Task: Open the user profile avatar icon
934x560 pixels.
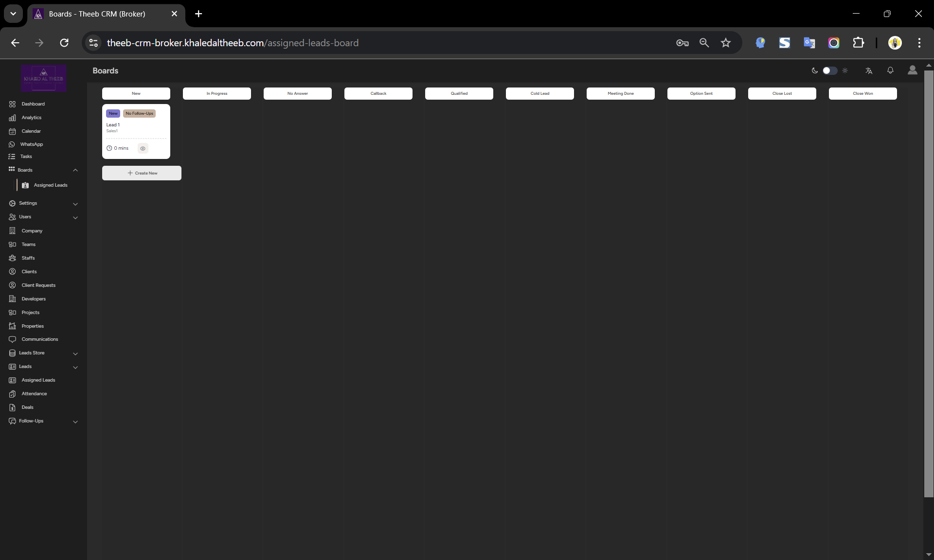Action: (912, 70)
